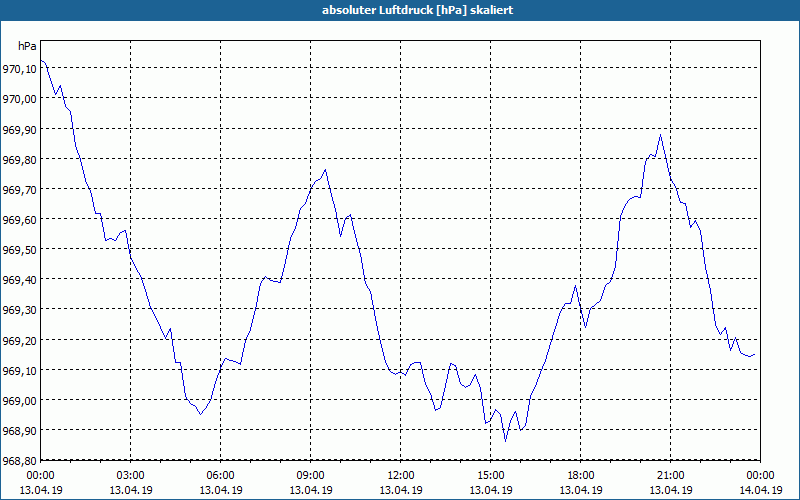Image resolution: width=800 pixels, height=500 pixels.
Task: Select the 970,10 y-axis label
Action: click(x=19, y=68)
